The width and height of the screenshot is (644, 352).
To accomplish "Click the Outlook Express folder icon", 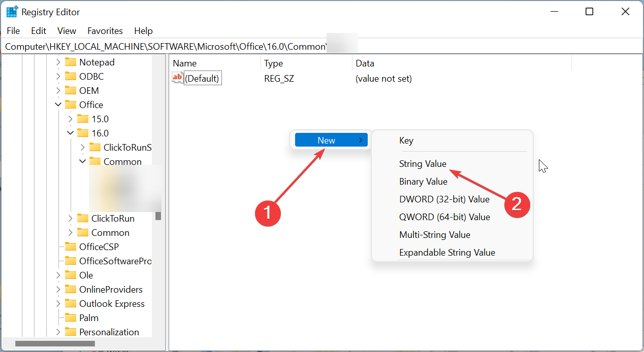I will tap(71, 303).
